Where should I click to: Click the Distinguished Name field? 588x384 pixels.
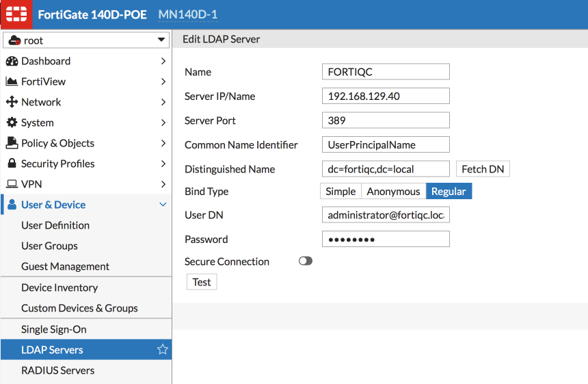coord(386,169)
